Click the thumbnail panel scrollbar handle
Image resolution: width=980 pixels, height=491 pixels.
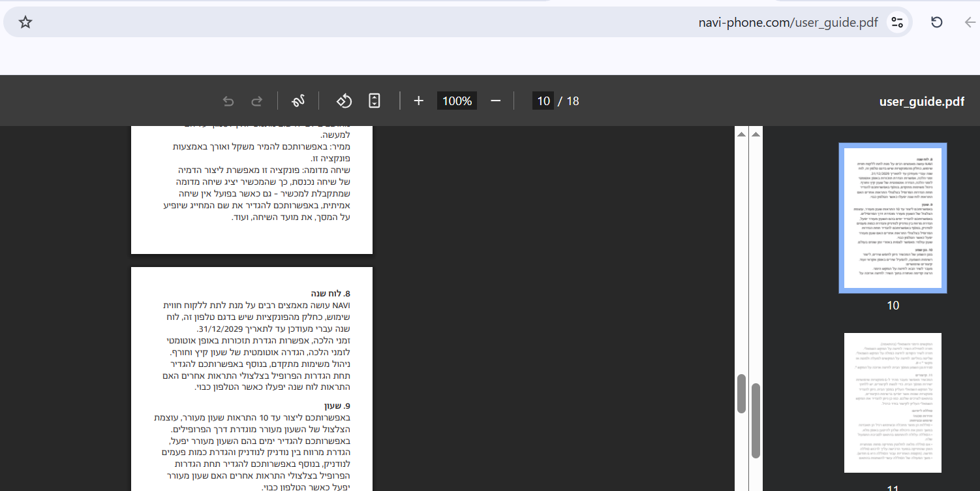pyautogui.click(x=756, y=420)
